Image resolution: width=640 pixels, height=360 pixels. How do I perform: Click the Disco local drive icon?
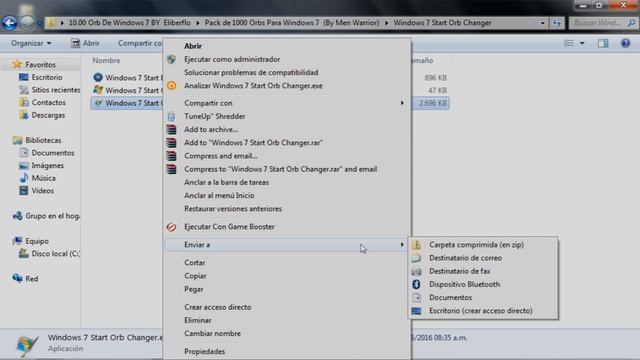[x=24, y=253]
